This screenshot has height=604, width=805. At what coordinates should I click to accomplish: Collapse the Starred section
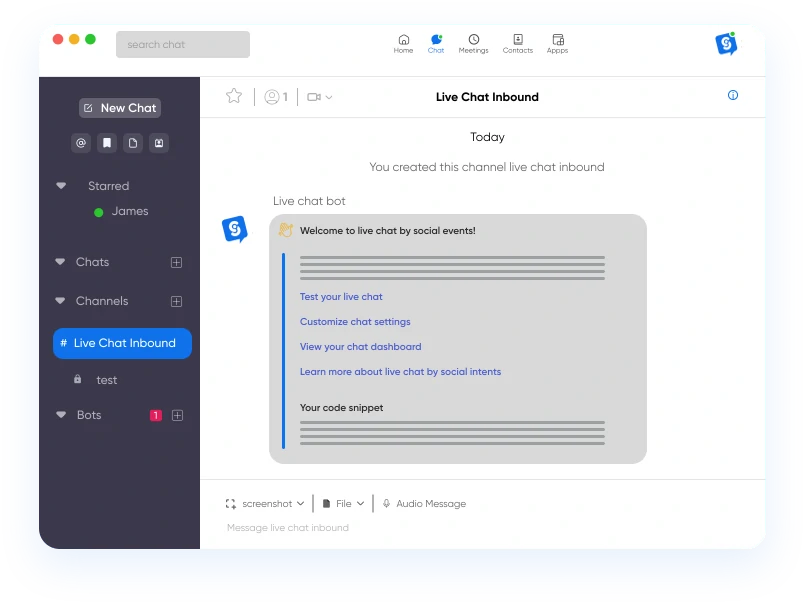(61, 186)
